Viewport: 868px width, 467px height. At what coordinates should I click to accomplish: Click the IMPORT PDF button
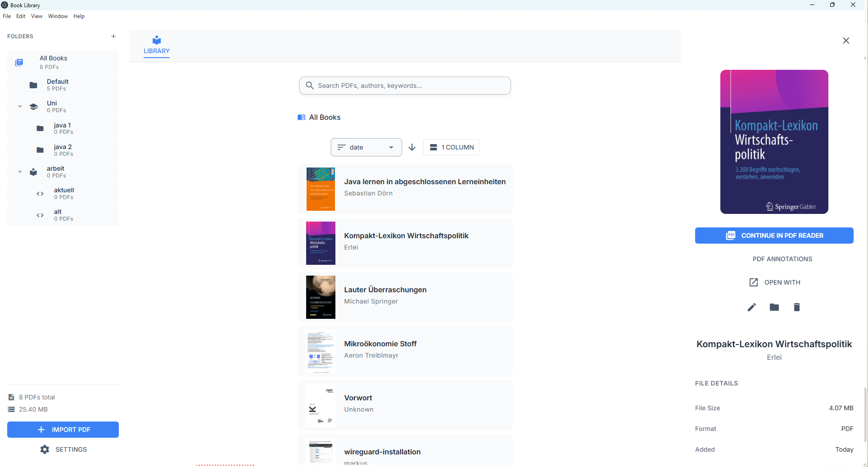point(63,429)
